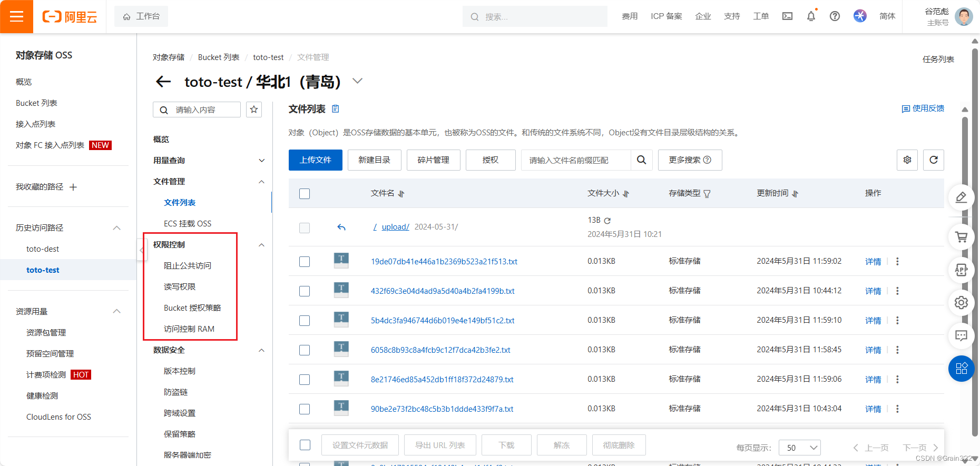Image resolution: width=980 pixels, height=466 pixels.
Task: Add a favorite path with plus icon
Action: point(73,187)
